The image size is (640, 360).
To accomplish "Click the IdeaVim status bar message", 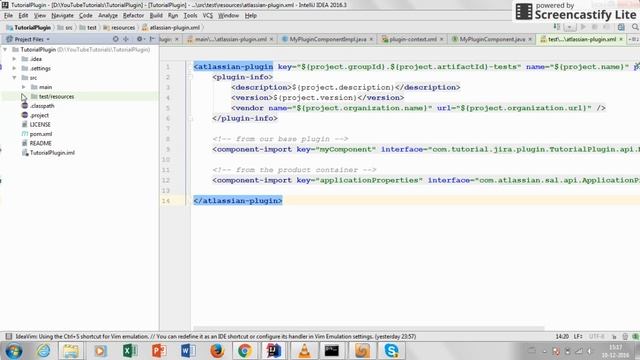I will click(216, 336).
